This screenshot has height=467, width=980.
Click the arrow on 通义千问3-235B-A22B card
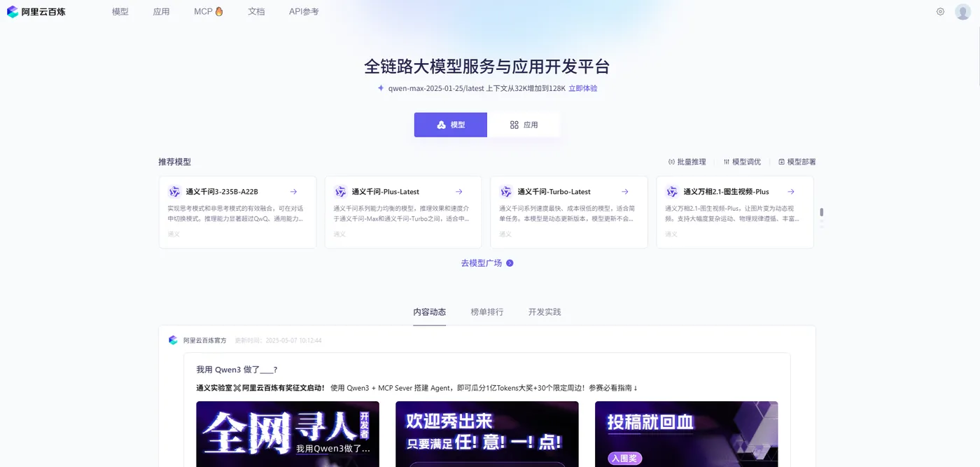coord(293,192)
